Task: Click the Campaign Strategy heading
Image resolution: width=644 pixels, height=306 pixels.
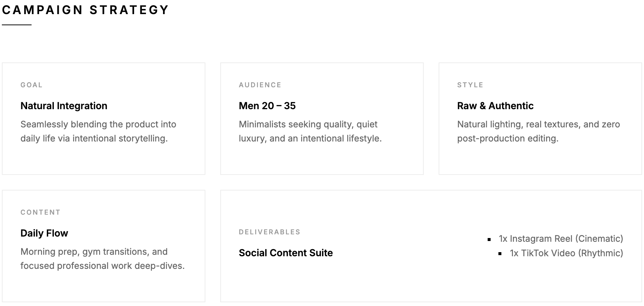Action: [85, 10]
